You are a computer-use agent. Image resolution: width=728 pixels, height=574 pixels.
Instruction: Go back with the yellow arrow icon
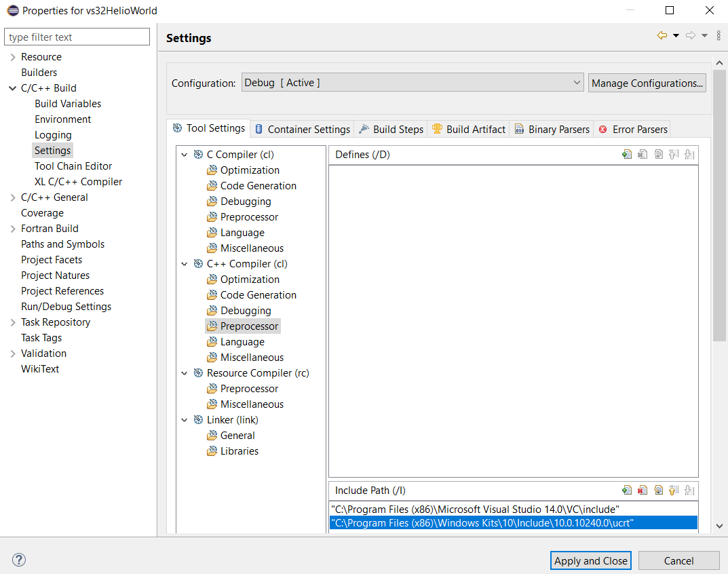coord(662,35)
